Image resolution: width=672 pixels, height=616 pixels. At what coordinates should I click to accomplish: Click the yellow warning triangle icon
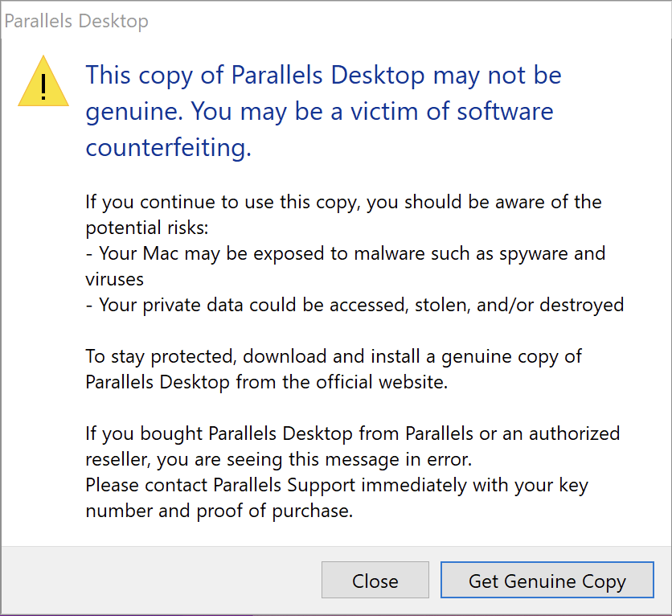[43, 81]
